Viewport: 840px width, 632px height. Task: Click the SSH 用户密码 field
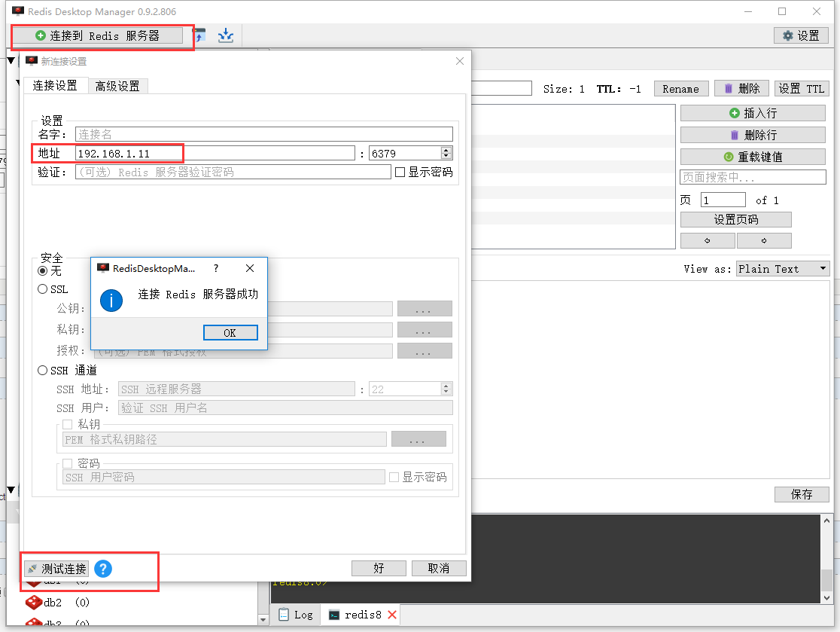tap(224, 477)
